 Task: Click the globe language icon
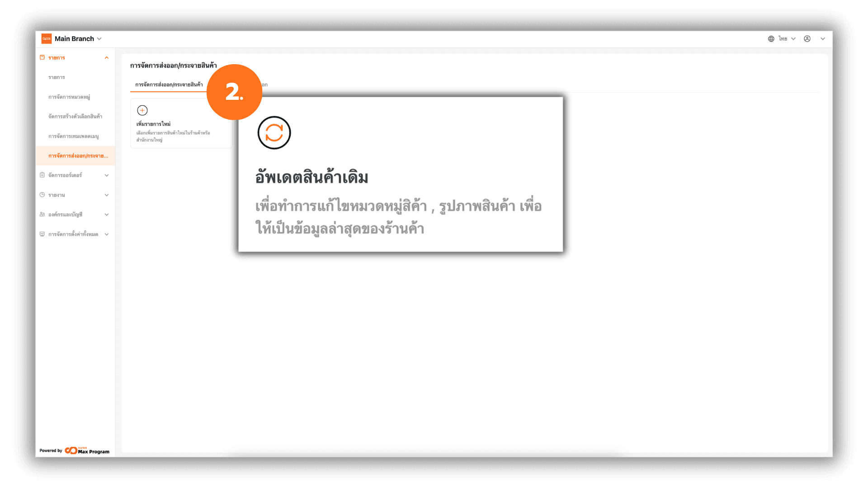coord(771,39)
